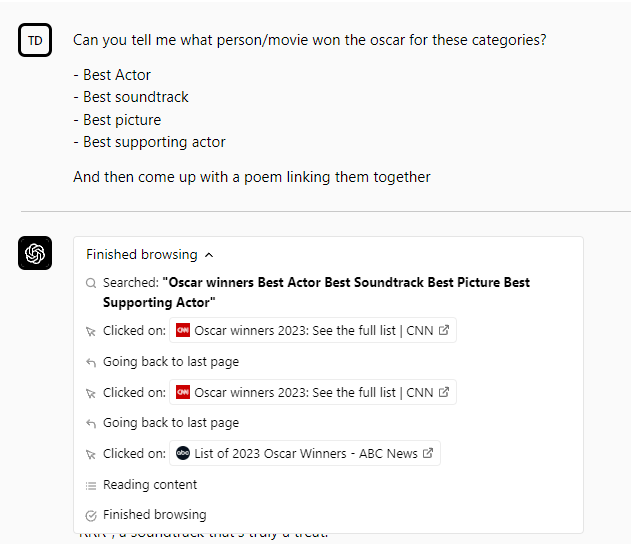Click the ChatGPT logo avatar
Screen dimensions: 631x544
35,253
